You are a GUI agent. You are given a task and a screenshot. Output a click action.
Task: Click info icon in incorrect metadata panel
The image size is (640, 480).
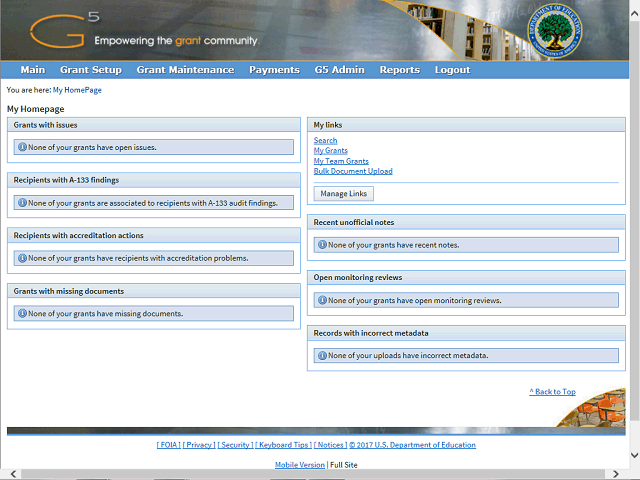coord(322,355)
